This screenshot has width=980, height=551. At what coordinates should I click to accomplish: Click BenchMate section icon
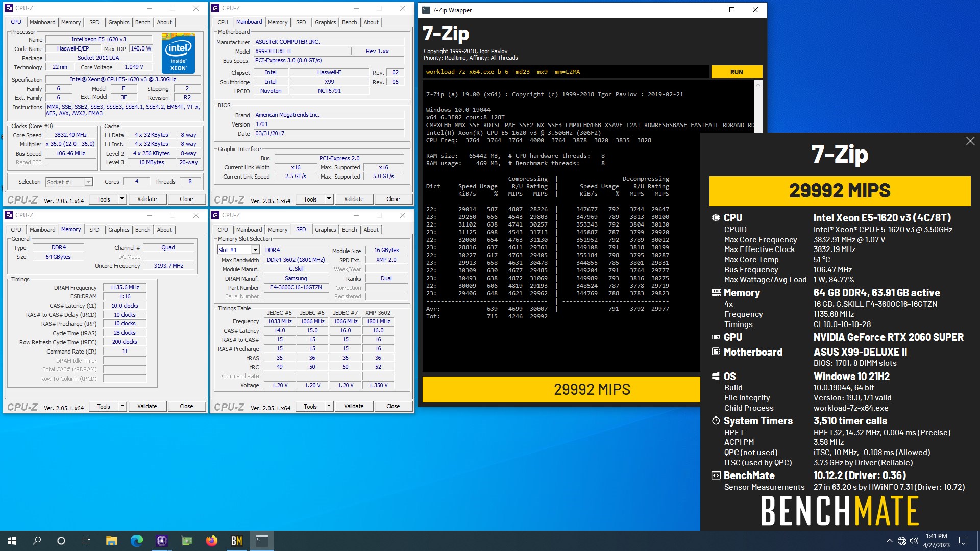[x=716, y=475]
